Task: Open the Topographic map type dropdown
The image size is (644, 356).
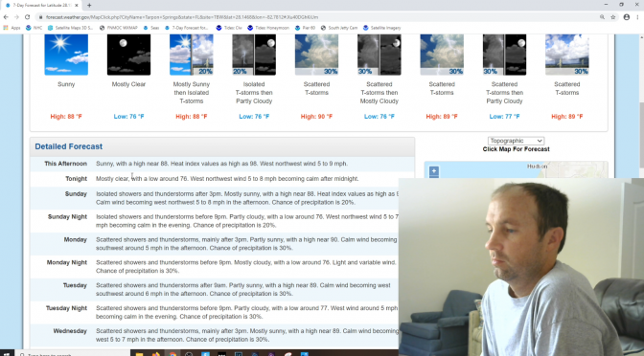Action: 516,141
